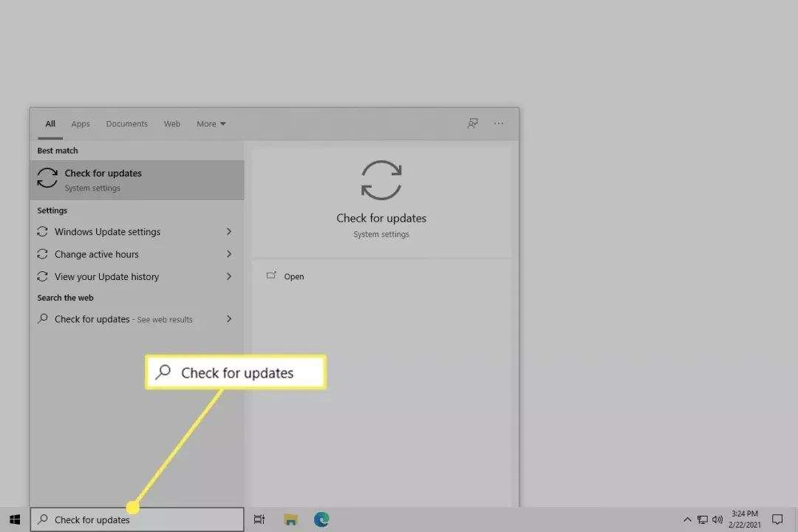Click Open in the preview pane
This screenshot has width=798, height=532.
coord(293,276)
